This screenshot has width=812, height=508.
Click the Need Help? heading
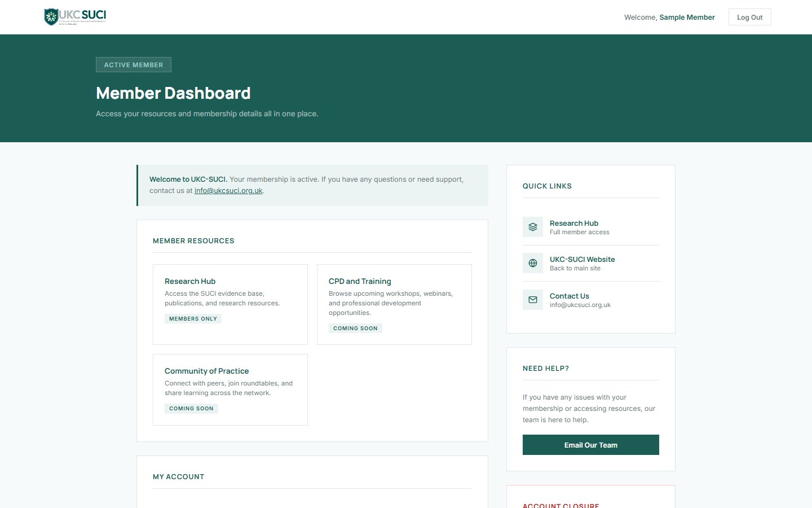pos(546,369)
